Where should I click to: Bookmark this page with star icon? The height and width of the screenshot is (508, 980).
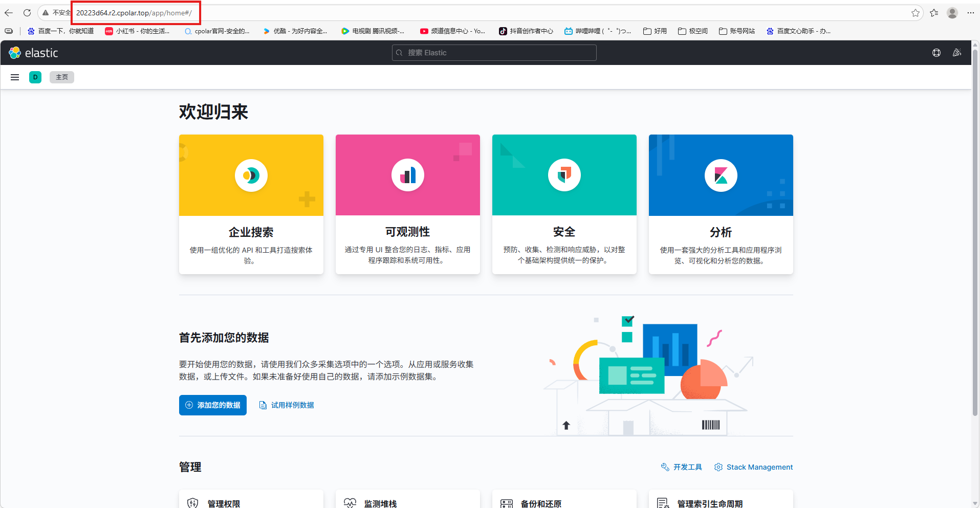pyautogui.click(x=915, y=13)
